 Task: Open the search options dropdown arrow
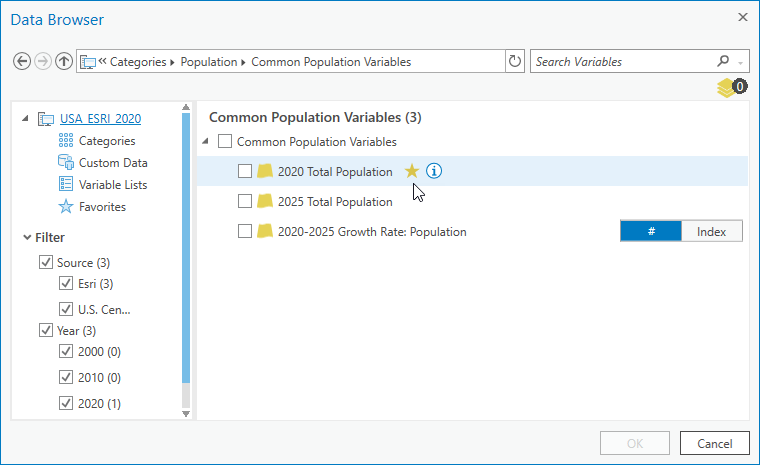click(740, 63)
